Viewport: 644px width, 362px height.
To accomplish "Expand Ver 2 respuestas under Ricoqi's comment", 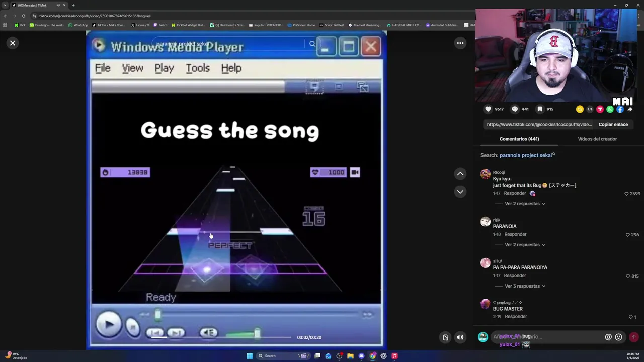I will [x=525, y=204].
